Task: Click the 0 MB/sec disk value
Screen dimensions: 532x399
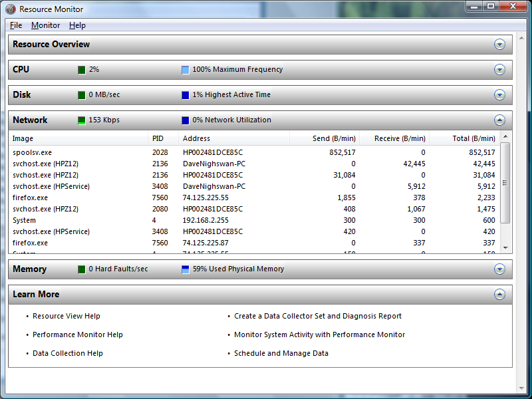Action: (104, 94)
